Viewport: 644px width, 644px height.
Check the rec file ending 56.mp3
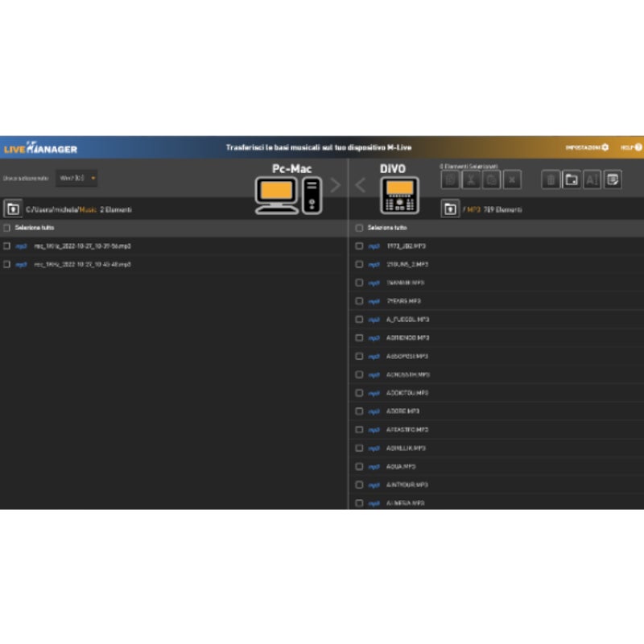6,246
